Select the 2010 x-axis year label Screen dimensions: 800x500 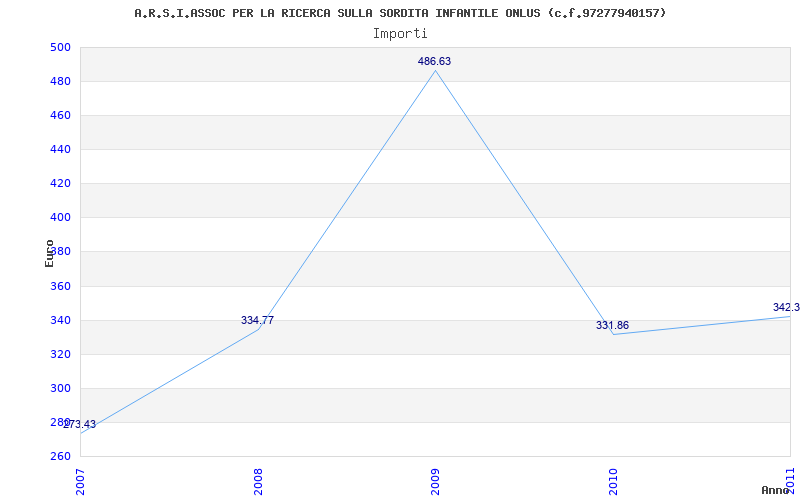click(613, 482)
